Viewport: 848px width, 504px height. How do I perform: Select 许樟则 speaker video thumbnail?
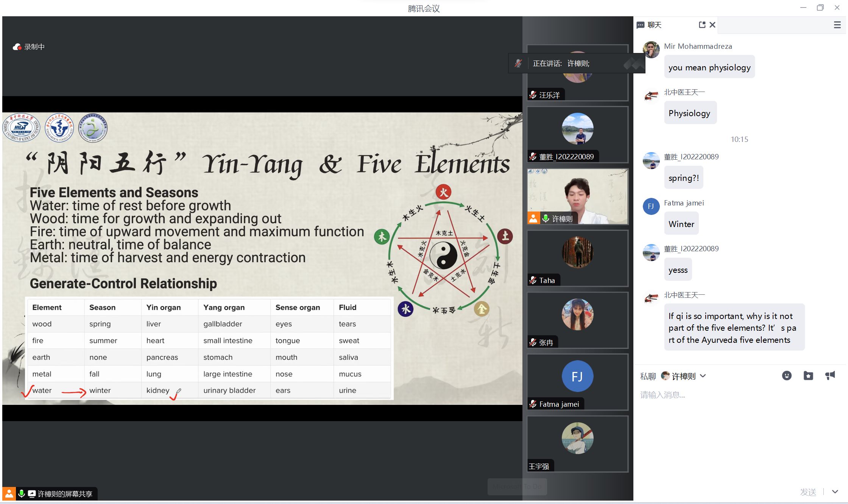click(577, 196)
